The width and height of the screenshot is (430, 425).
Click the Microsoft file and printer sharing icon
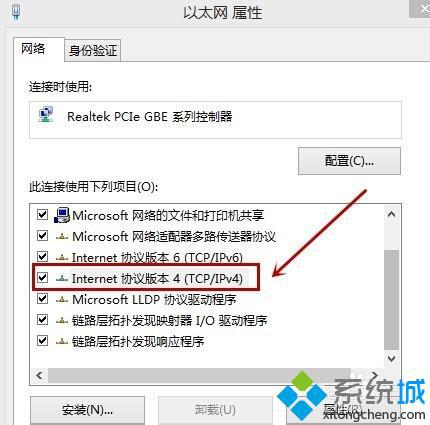(62, 215)
